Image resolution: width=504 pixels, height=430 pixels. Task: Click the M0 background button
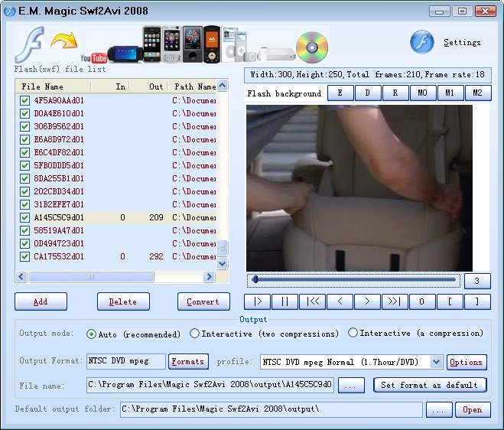423,93
